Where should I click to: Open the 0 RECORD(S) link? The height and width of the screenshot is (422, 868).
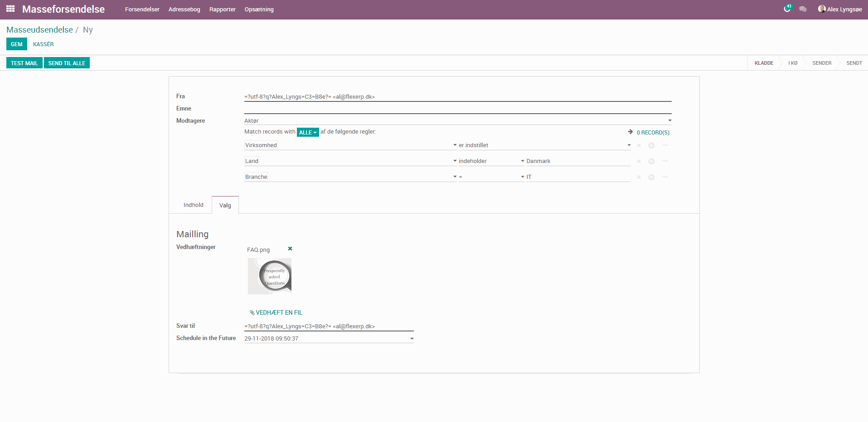click(653, 133)
